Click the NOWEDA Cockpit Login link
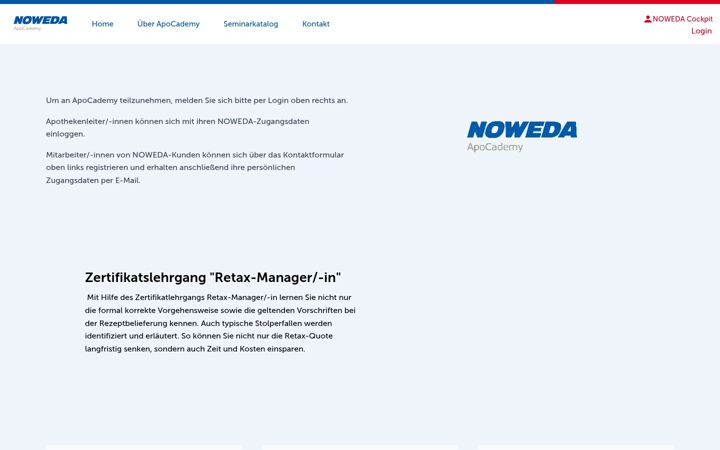This screenshot has height=450, width=720. pos(679,25)
